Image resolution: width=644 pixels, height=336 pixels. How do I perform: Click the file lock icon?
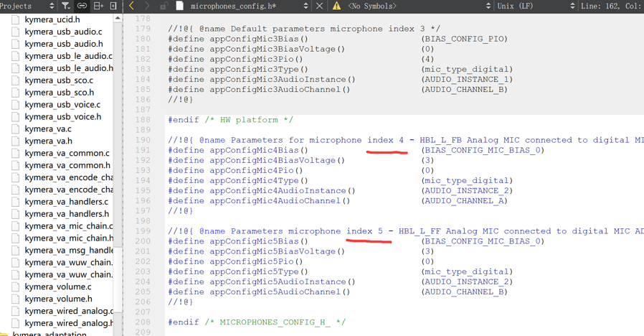pyautogui.click(x=164, y=6)
